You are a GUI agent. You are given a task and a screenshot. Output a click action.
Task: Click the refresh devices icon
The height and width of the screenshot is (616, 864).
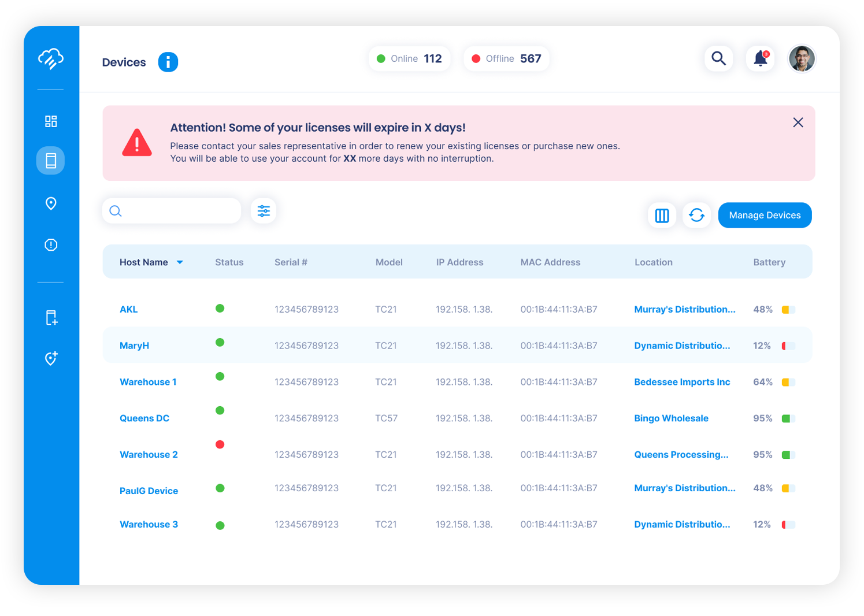pyautogui.click(x=697, y=216)
